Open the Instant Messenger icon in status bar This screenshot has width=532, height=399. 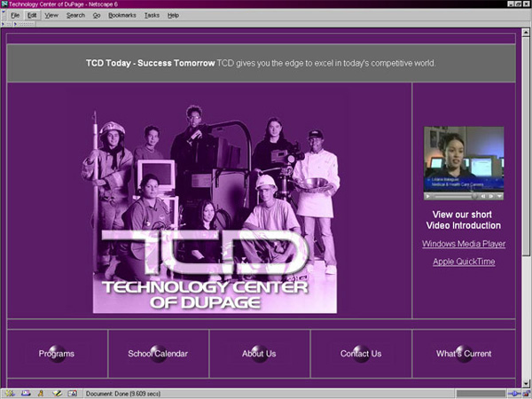tap(41, 394)
